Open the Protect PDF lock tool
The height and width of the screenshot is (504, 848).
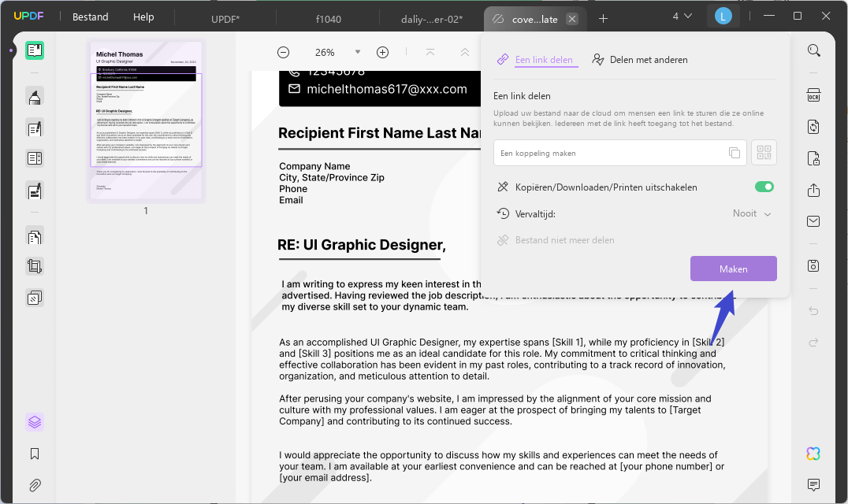tap(813, 159)
